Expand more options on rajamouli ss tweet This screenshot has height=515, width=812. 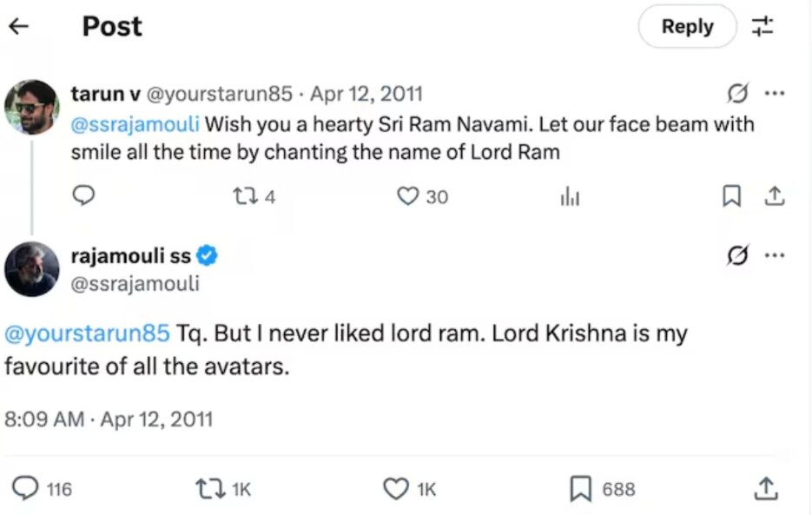click(774, 255)
